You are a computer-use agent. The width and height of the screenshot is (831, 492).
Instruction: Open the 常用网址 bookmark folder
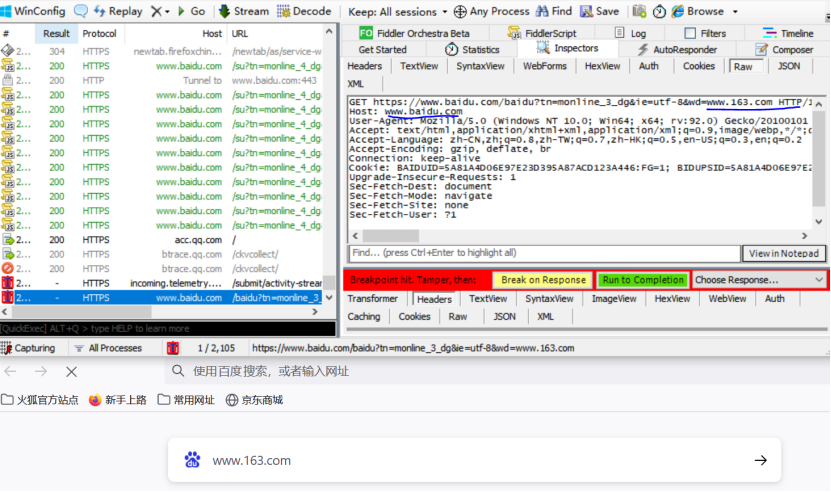[x=186, y=400]
